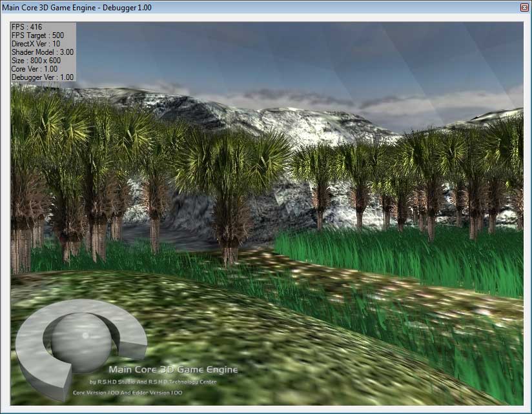Close the Debugger window

[524, 7]
